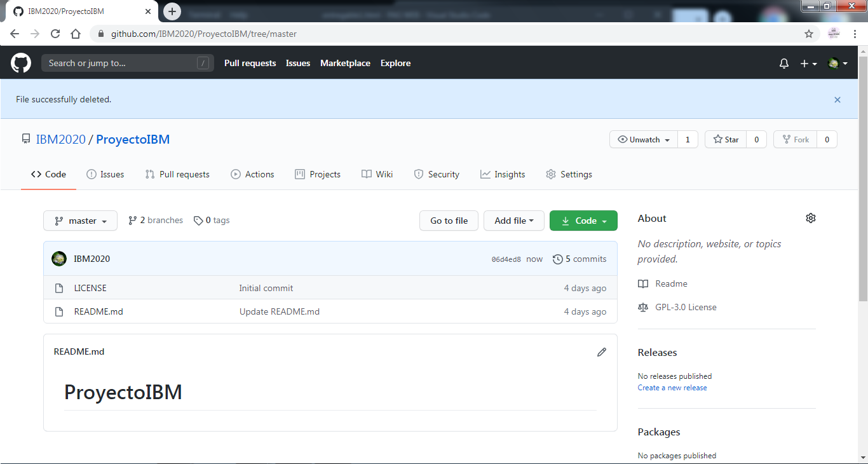The width and height of the screenshot is (868, 464).
Task: Open Issues in top navigation
Action: [x=298, y=63]
